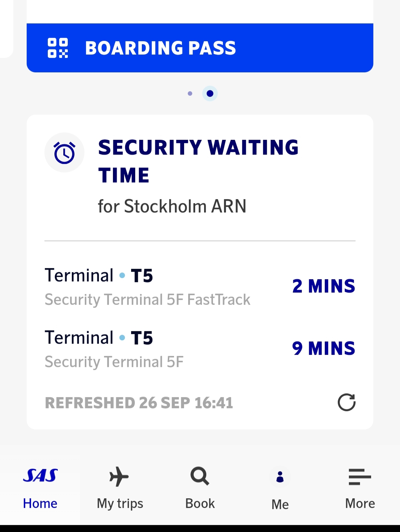The width and height of the screenshot is (400, 532).
Task: Tap the airplane My trips icon
Action: pos(119,476)
